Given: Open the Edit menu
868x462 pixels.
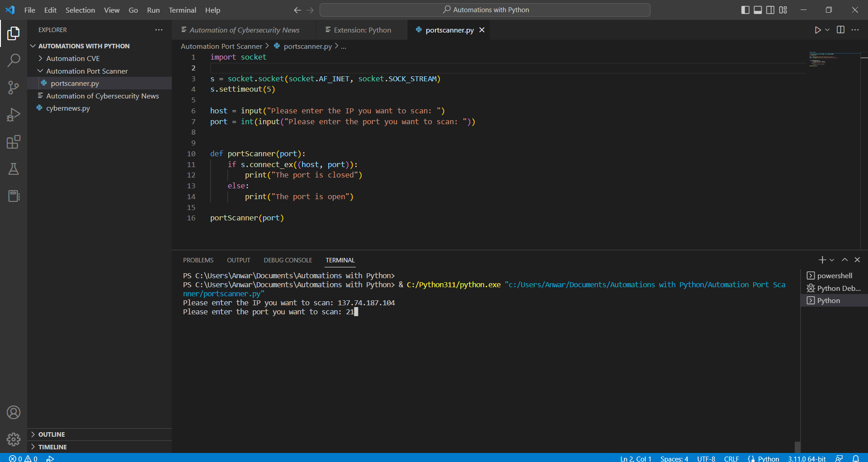Looking at the screenshot, I should click(x=50, y=10).
